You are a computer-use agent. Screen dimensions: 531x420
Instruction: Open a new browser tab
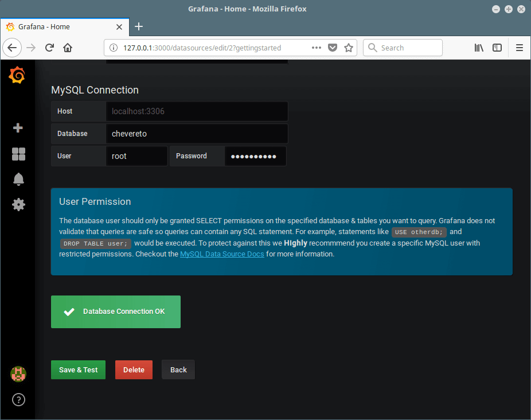139,26
